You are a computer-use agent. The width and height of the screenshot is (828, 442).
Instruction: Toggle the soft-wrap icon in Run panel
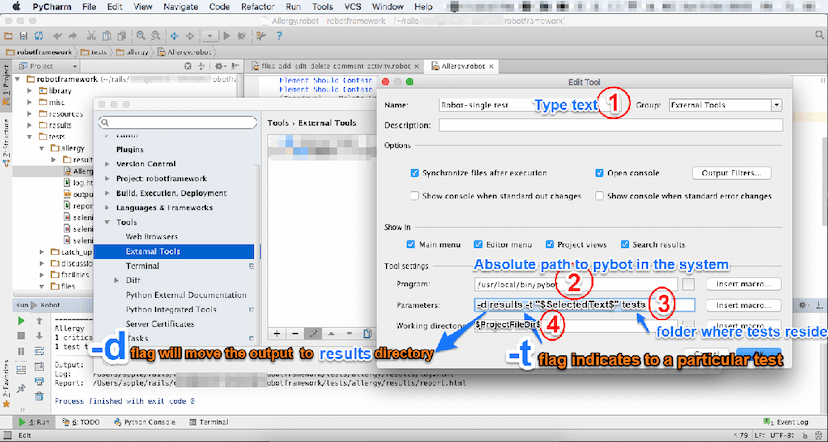click(x=39, y=351)
